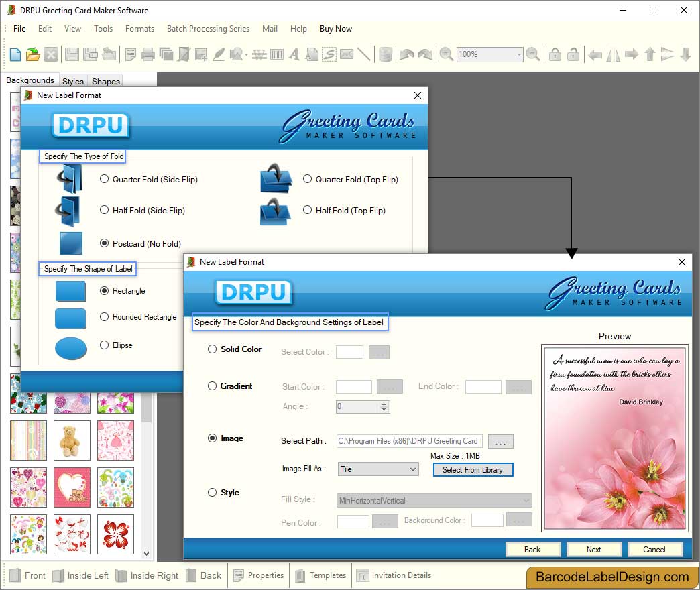Open the Fill Style MinHorizontalVertical dropdown

click(x=434, y=501)
